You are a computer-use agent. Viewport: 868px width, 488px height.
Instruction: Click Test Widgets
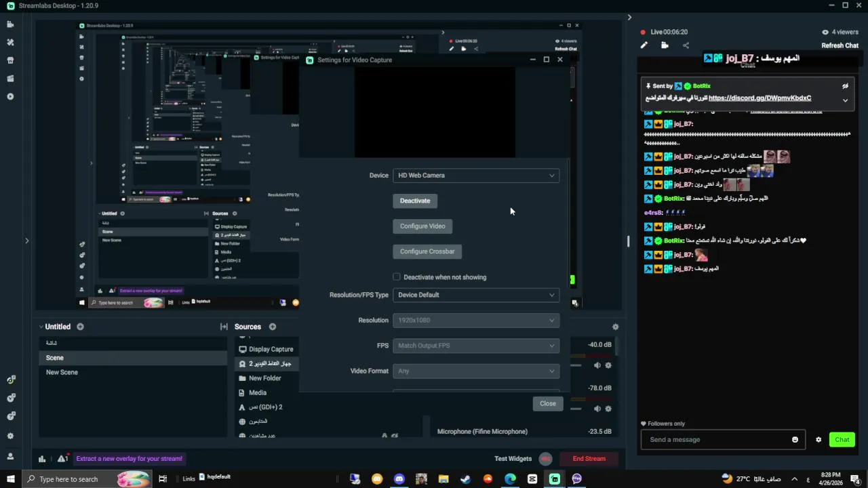click(x=513, y=459)
